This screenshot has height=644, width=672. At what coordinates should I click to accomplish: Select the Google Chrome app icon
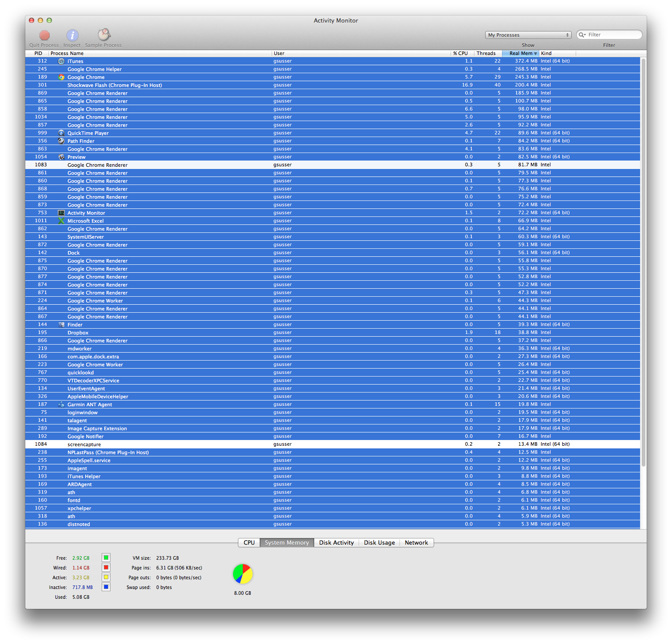pyautogui.click(x=61, y=77)
